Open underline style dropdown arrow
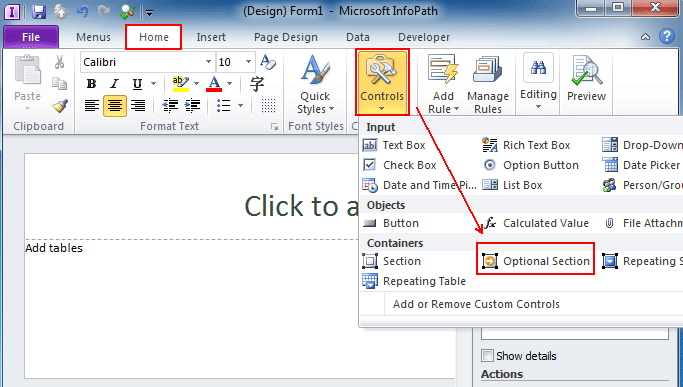Image resolution: width=683 pixels, height=387 pixels. point(153,83)
